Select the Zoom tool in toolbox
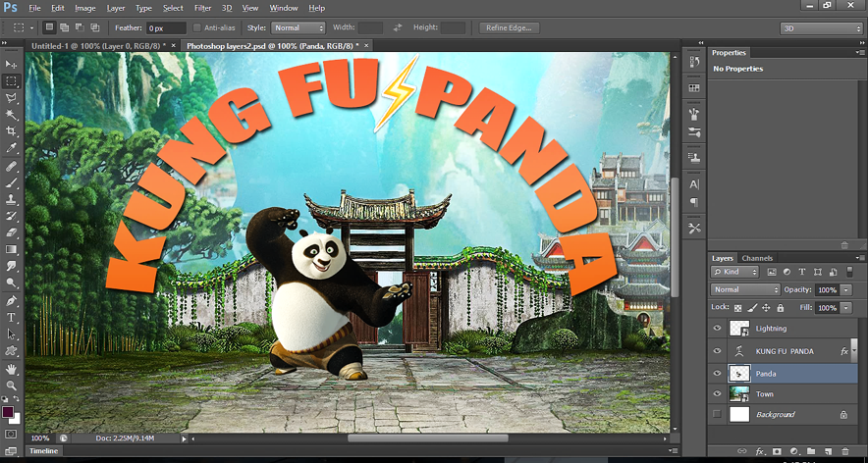This screenshot has width=868, height=463. coord(11,386)
